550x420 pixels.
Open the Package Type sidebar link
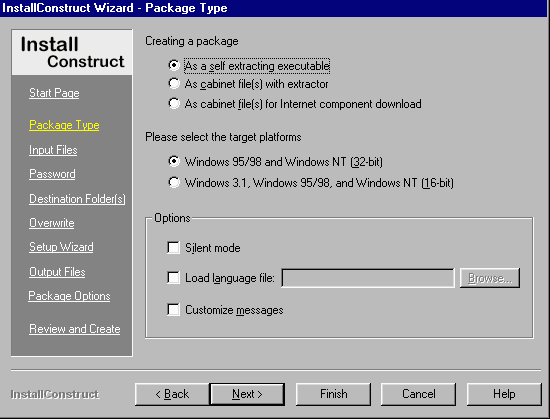[64, 125]
